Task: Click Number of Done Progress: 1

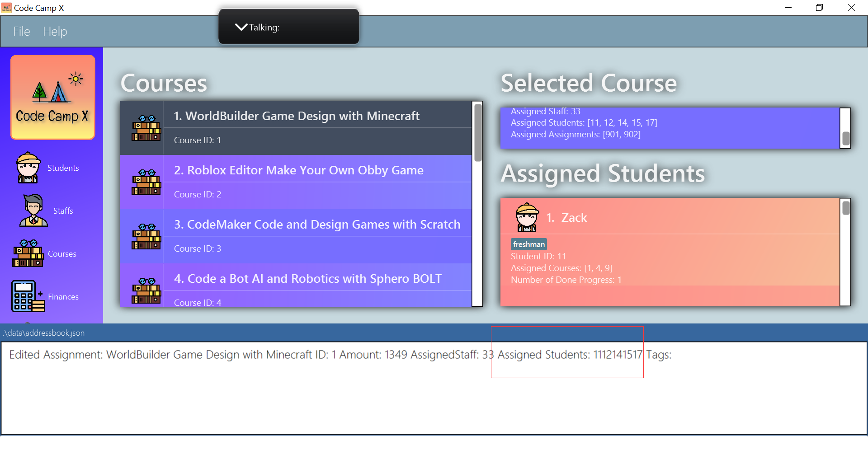Action: (x=566, y=280)
